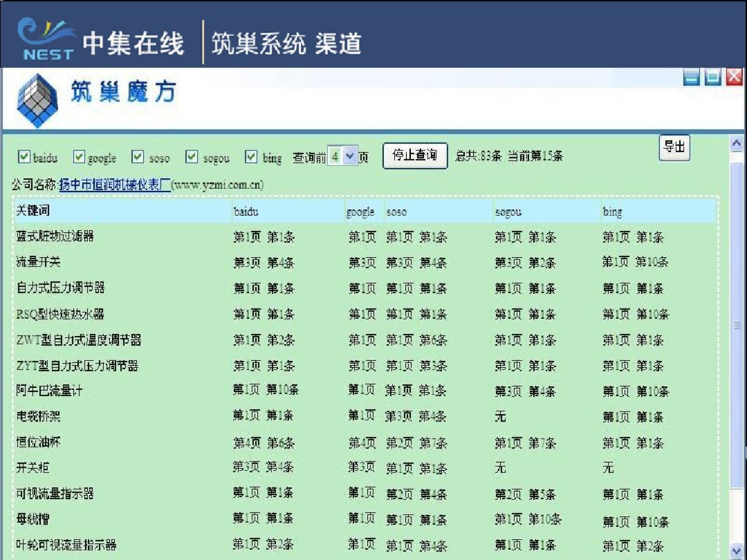Click the 关键词 column header
747x560 pixels.
[x=33, y=211]
